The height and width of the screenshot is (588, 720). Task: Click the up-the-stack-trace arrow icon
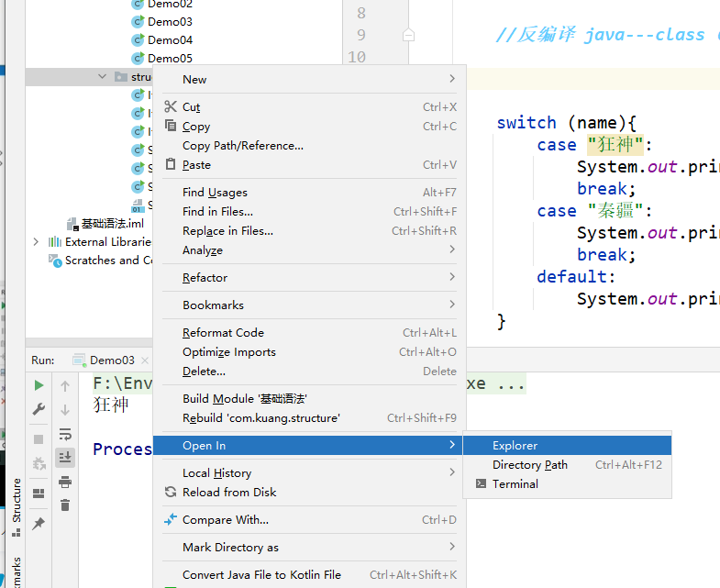point(65,386)
